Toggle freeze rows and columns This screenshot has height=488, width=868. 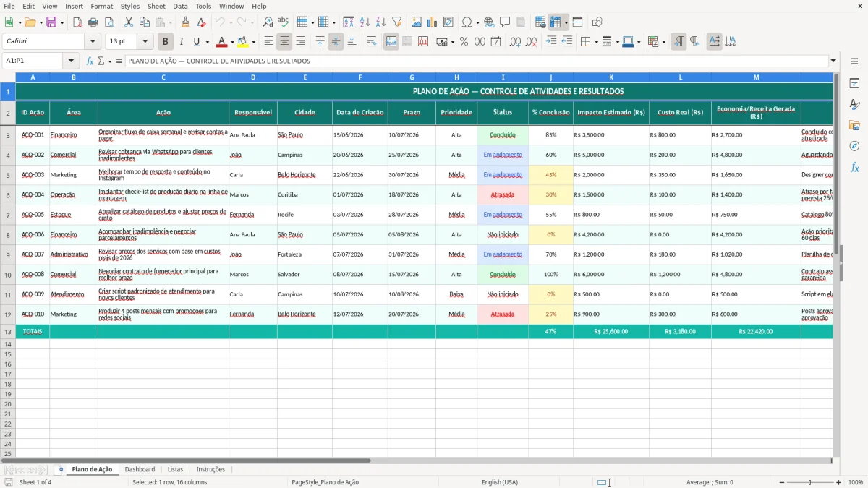[556, 22]
